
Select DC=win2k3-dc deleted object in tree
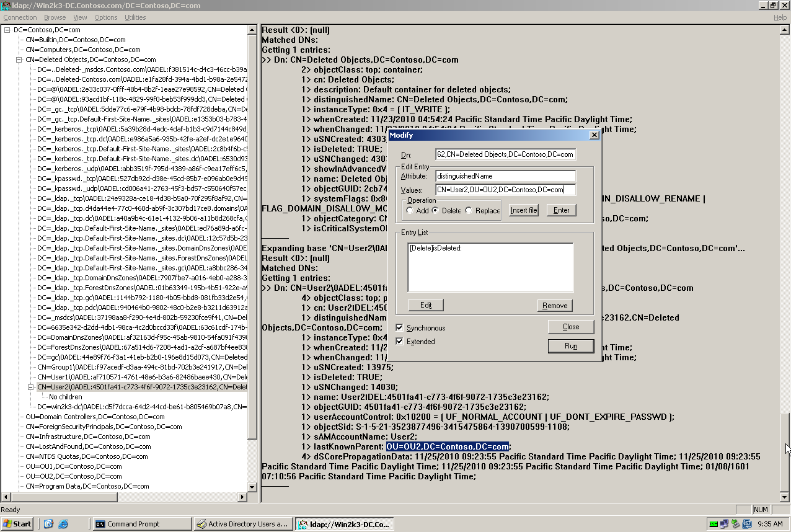(x=142, y=407)
